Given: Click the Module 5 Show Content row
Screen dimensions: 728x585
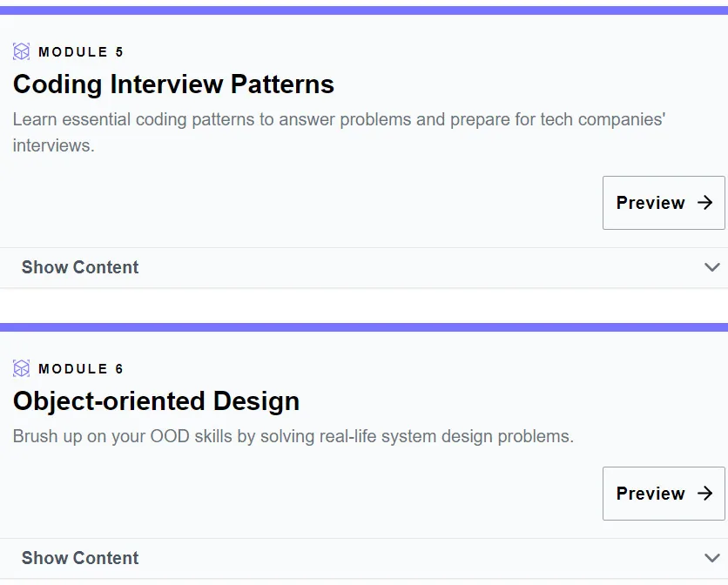Looking at the screenshot, I should [x=364, y=267].
